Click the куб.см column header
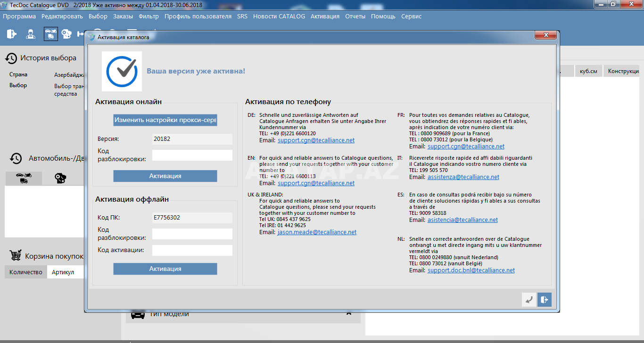 (588, 71)
